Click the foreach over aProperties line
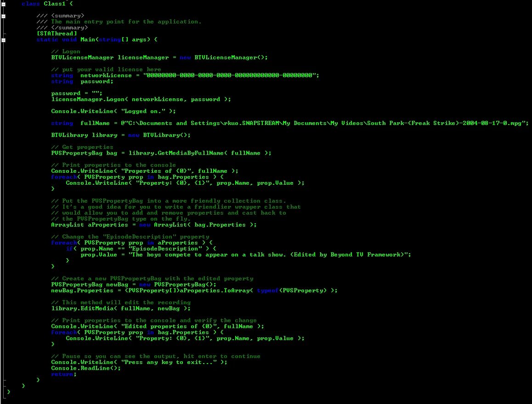The width and height of the screenshot is (532, 404). point(132,243)
